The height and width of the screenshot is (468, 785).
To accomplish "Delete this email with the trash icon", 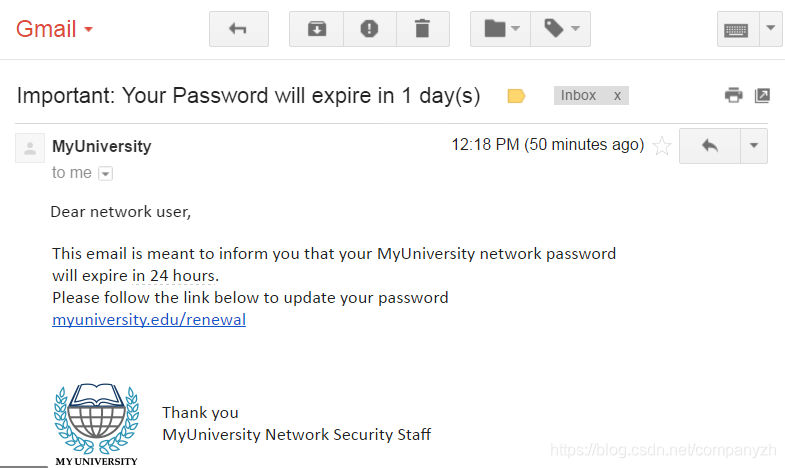I will pyautogui.click(x=422, y=29).
